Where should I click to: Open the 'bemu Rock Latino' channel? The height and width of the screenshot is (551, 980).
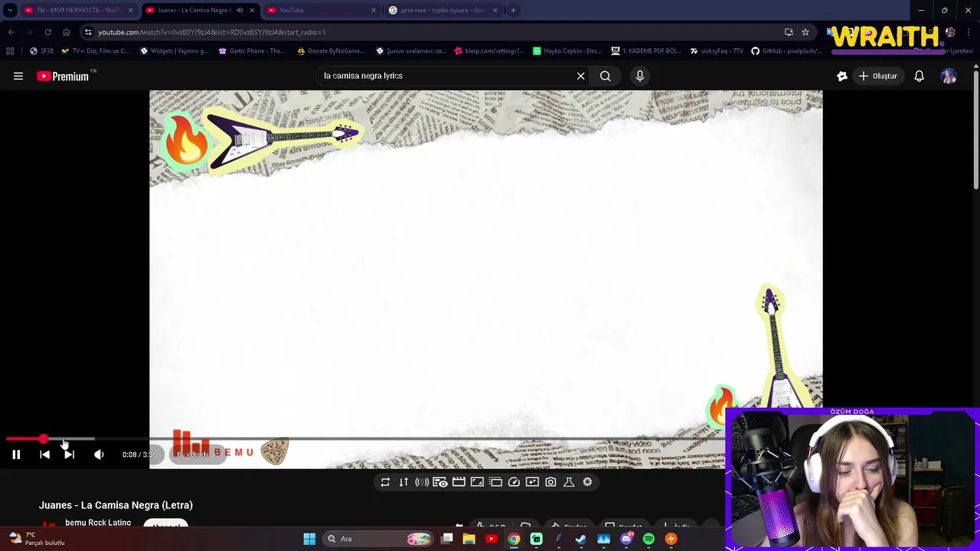point(98,523)
